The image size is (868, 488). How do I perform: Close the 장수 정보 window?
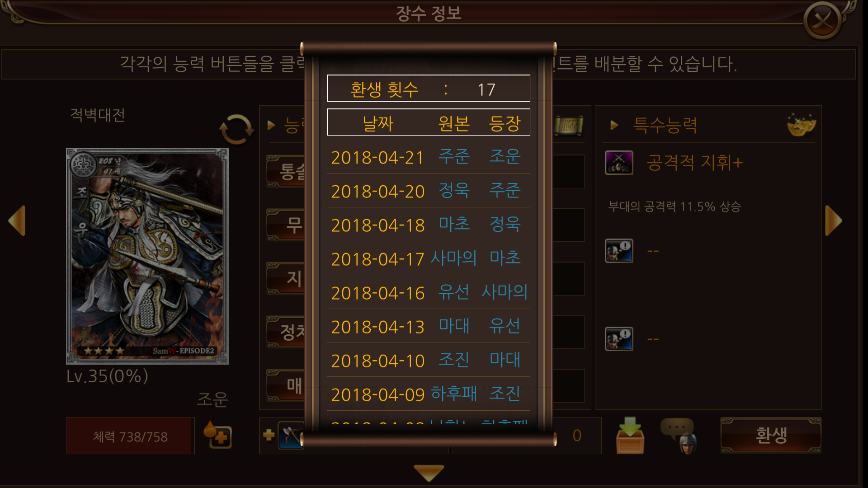tap(822, 20)
